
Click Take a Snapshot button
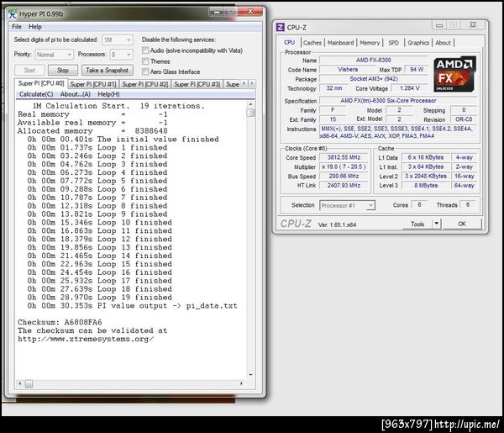(107, 70)
